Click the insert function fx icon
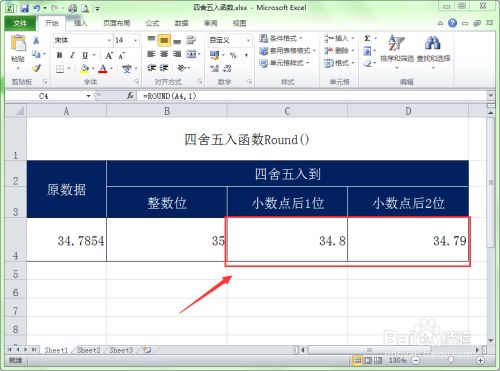The width and height of the screenshot is (500, 371). click(x=130, y=96)
